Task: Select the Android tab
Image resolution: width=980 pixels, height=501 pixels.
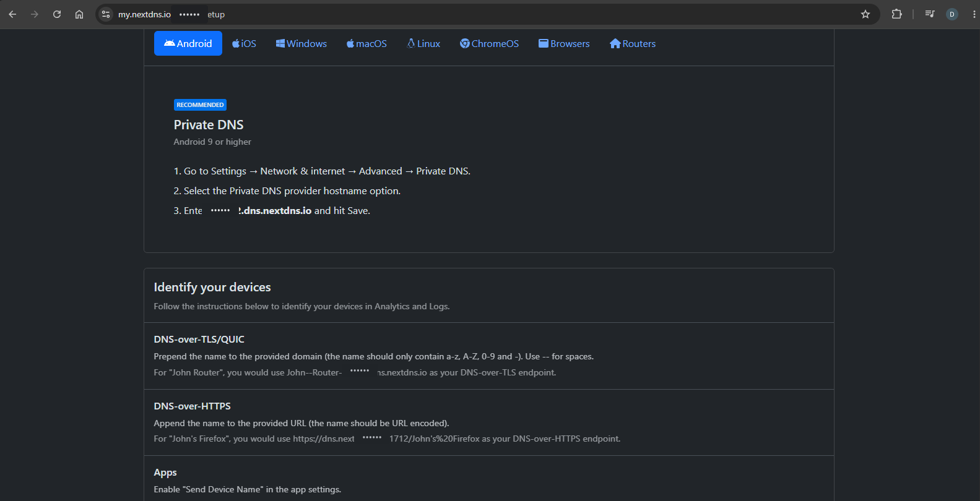Action: click(x=188, y=43)
